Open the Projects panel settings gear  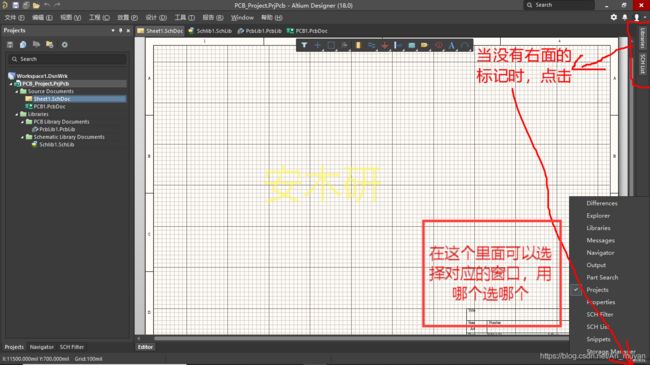pyautogui.click(x=65, y=44)
